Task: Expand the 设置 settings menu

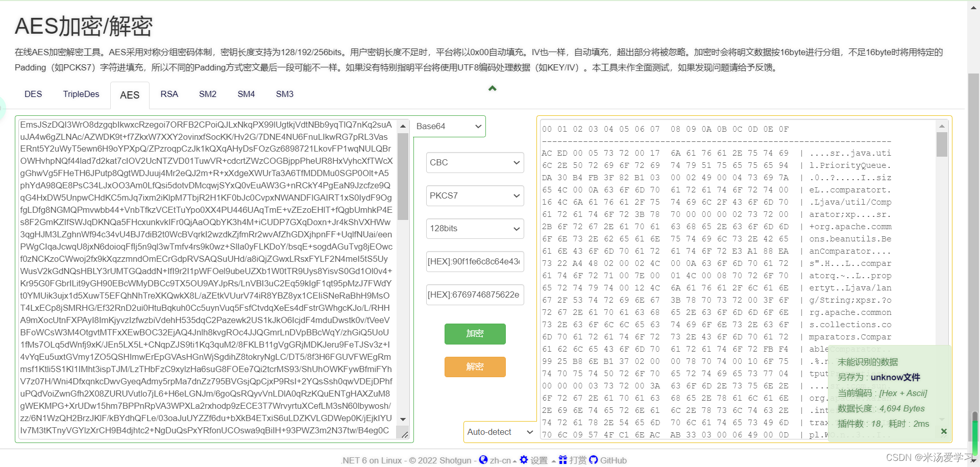Action: point(543,460)
